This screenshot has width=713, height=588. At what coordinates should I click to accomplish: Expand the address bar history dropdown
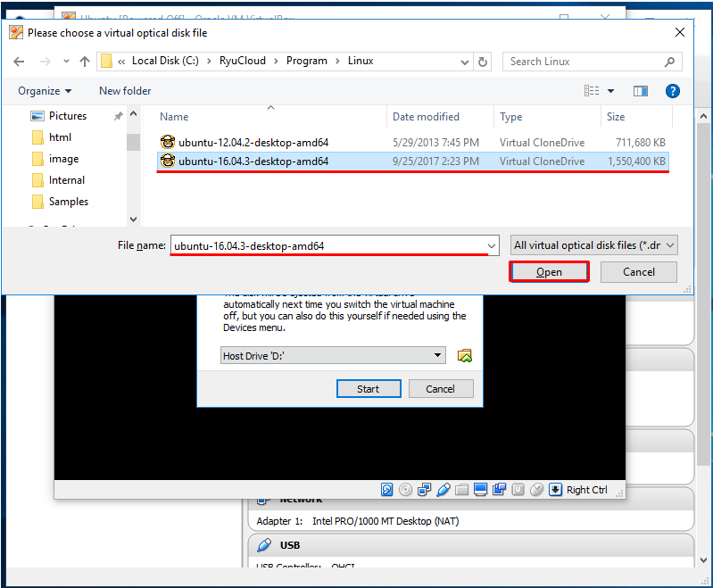[x=464, y=62]
